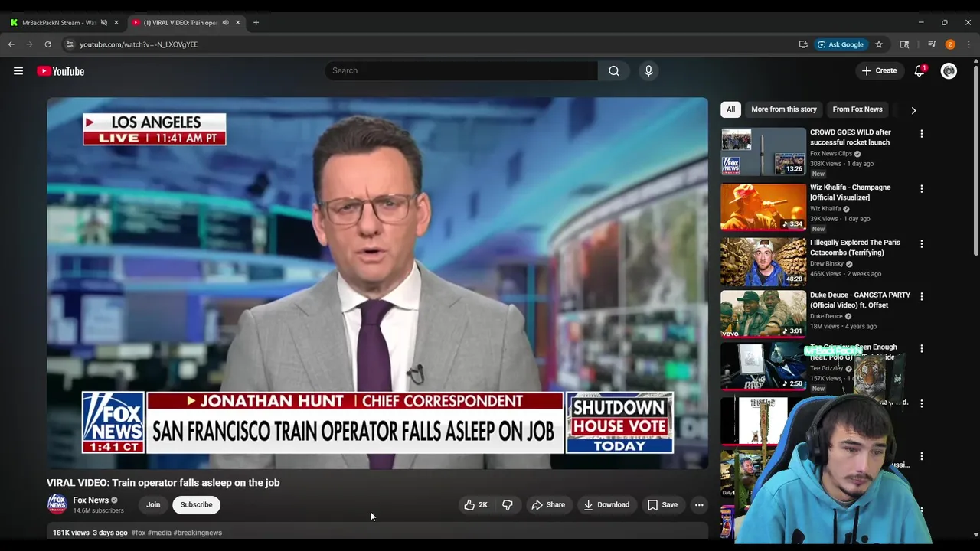Click the video title text
This screenshot has width=980, height=551.
click(163, 483)
